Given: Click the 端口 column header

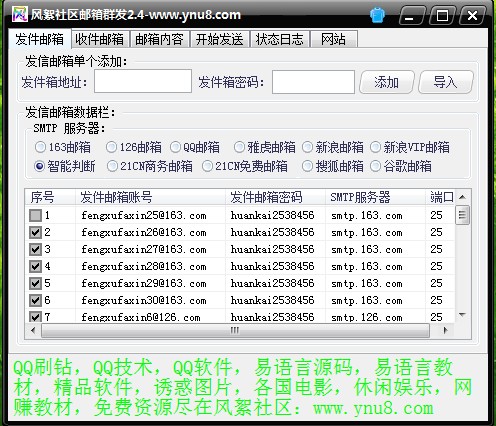Looking at the screenshot, I should point(440,197).
